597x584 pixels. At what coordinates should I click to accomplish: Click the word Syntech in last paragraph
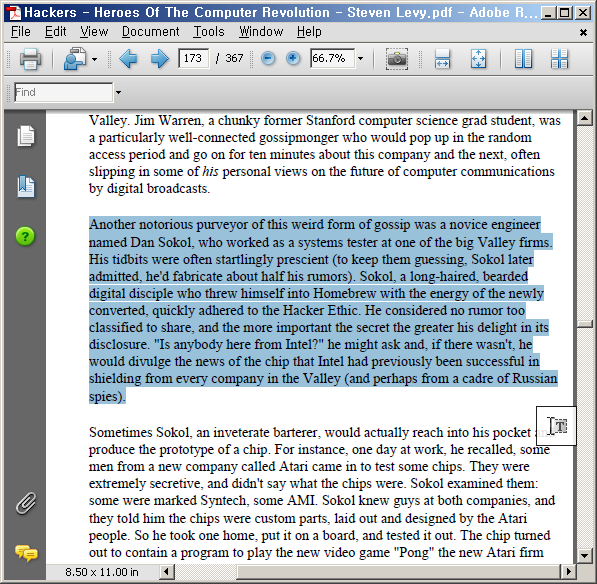pyautogui.click(x=223, y=500)
